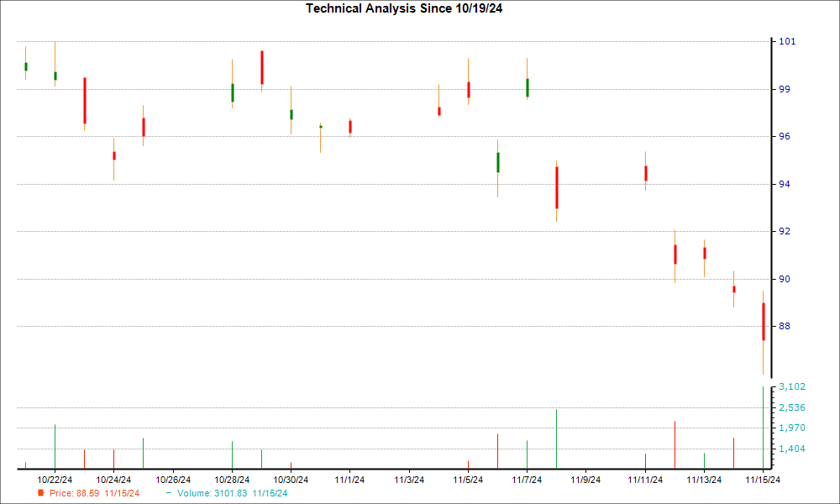Click the 11/13/24 date axis label

(x=704, y=480)
